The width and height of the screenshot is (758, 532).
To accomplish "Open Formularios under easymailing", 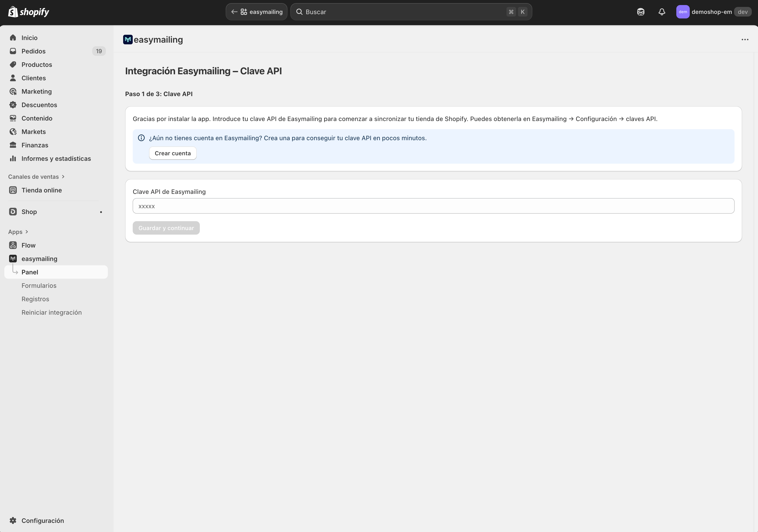I will 39,286.
